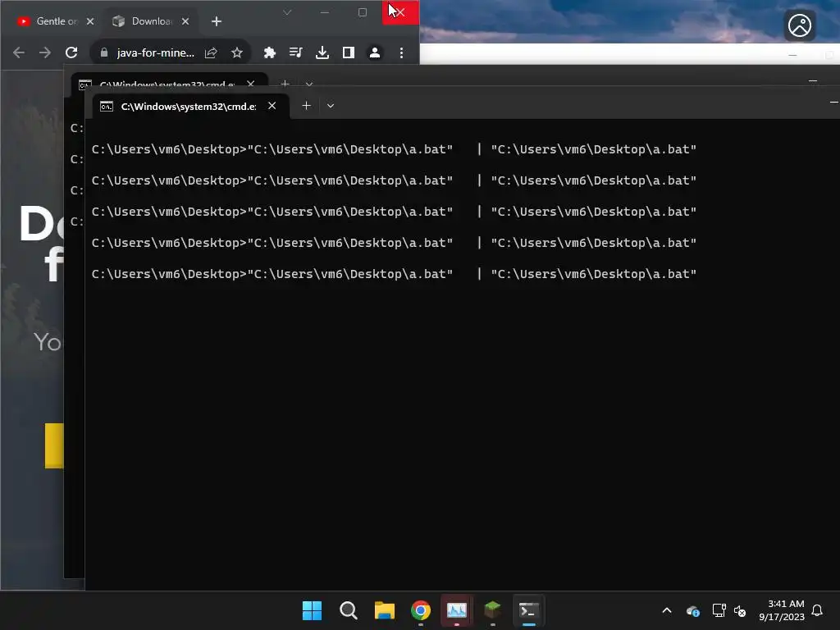Toggle Chrome side panel
The height and width of the screenshot is (630, 840).
point(348,52)
